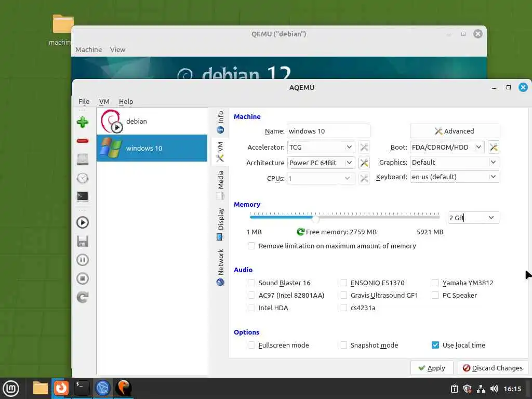The height and width of the screenshot is (399, 532).
Task: Click the clock icon in the AQEMU sidebar
Action: (x=83, y=178)
